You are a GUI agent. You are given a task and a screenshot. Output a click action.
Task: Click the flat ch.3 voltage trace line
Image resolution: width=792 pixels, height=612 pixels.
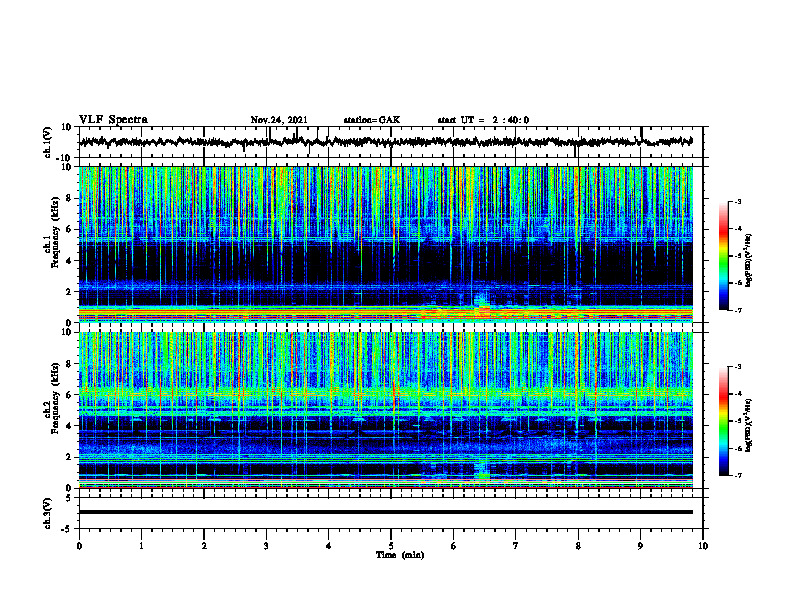click(385, 512)
